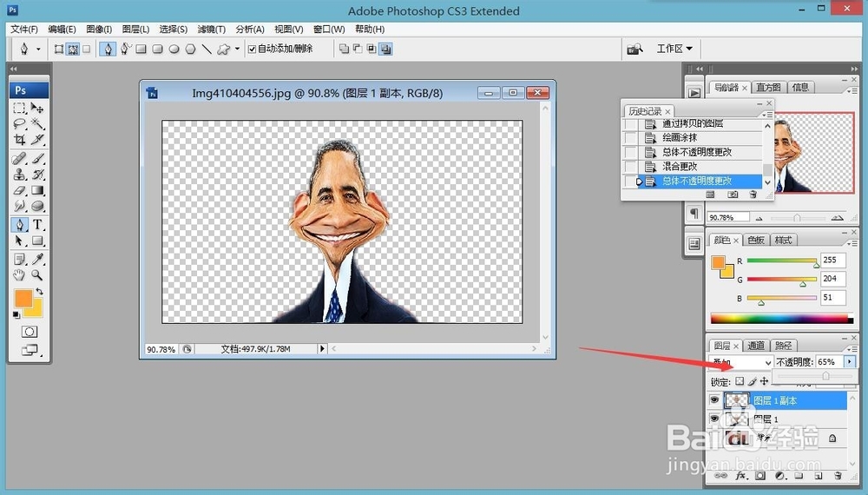Add layer style fx button
This screenshot has height=495, width=868.
point(740,476)
